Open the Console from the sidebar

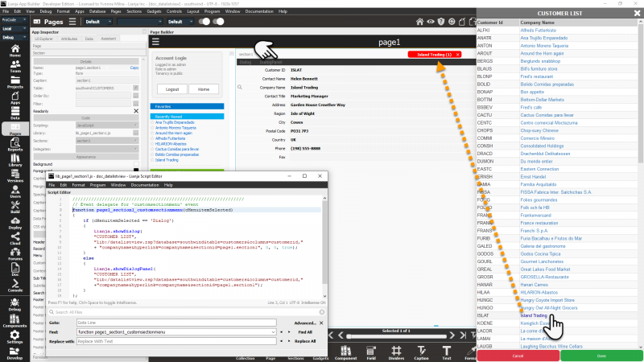[x=15, y=286]
